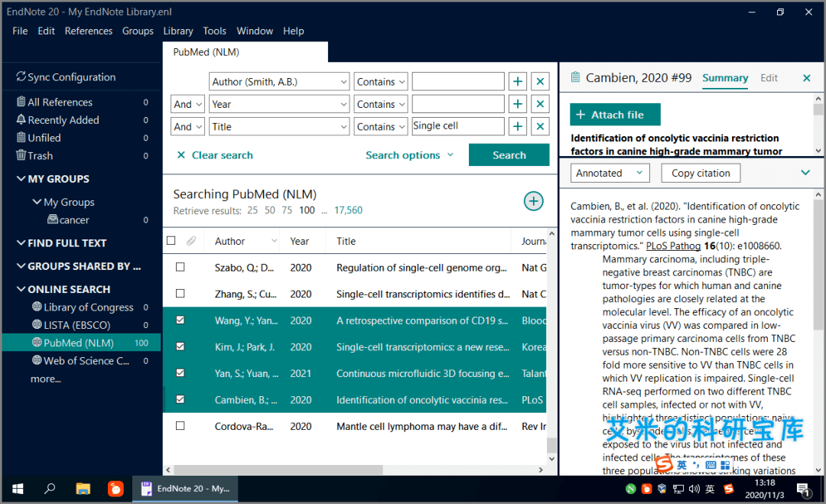The height and width of the screenshot is (504, 826).
Task: Click the Search button
Action: (x=509, y=154)
